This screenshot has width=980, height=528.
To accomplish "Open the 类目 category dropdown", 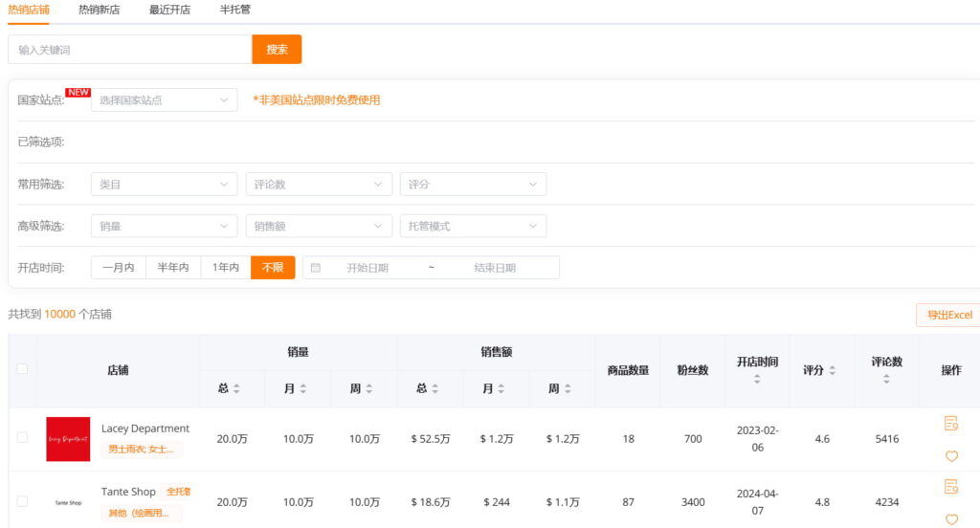I will 164,185.
